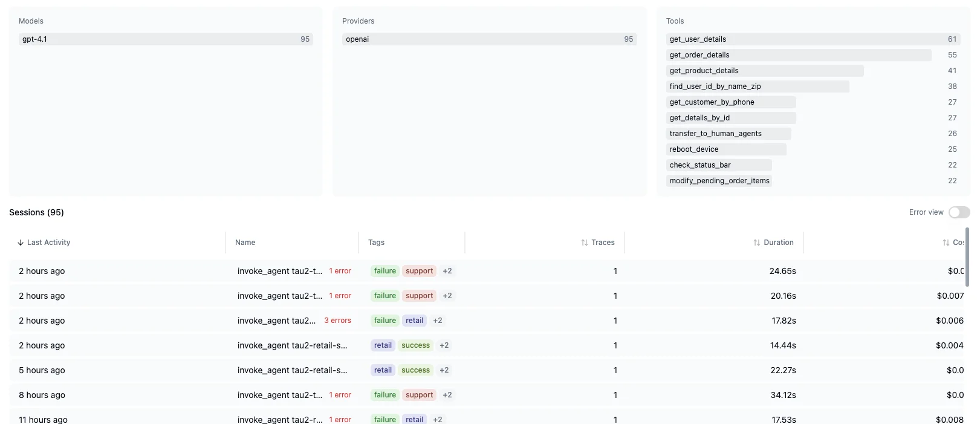The width and height of the screenshot is (980, 424).
Task: Expand the +2 tags in 17.53s row
Action: pyautogui.click(x=438, y=419)
